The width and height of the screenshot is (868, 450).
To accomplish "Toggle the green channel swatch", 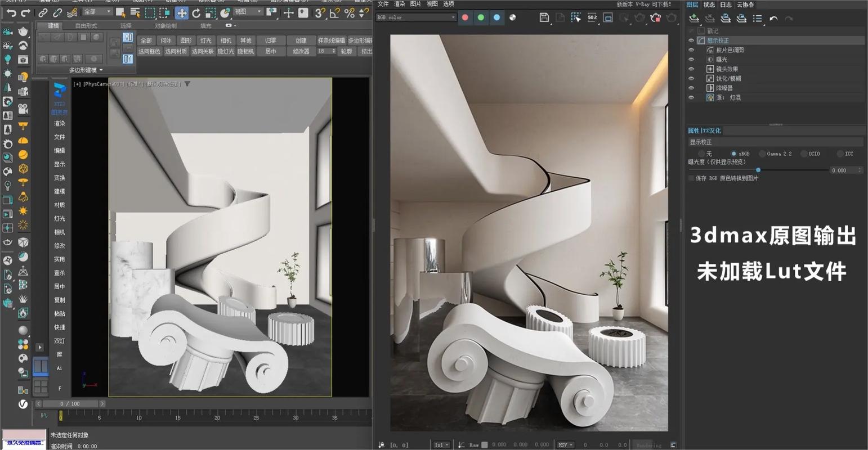I will click(481, 17).
